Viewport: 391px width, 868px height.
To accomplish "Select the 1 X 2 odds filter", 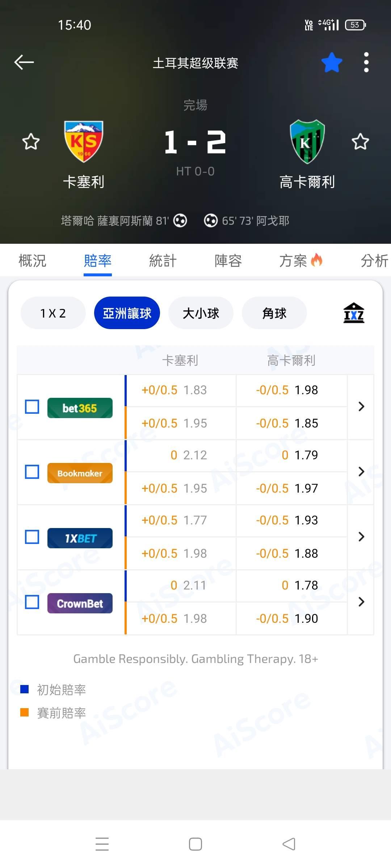I will pos(53,313).
